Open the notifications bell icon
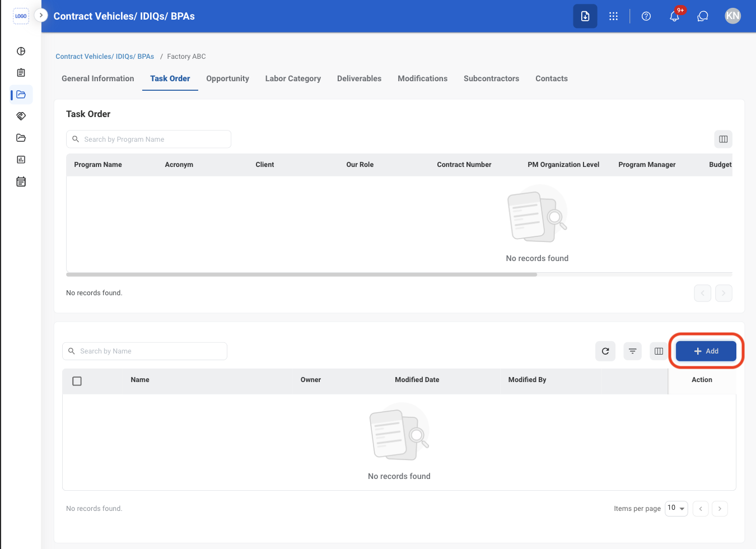The height and width of the screenshot is (549, 756). click(674, 16)
